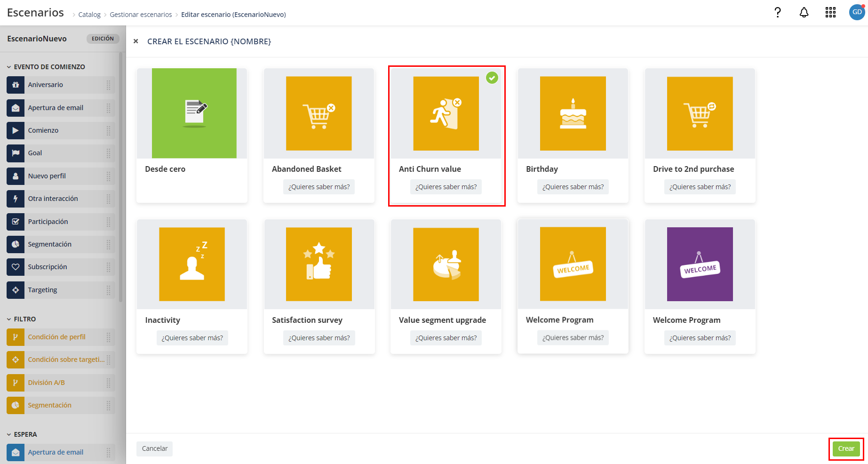Collapse the Evento de comienzo section
The height and width of the screenshot is (464, 868).
(x=9, y=67)
